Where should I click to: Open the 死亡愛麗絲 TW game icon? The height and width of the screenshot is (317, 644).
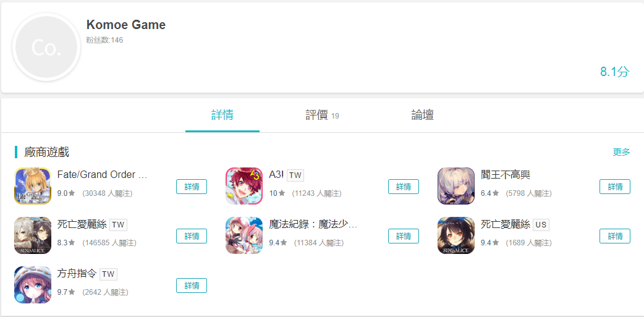(33, 235)
